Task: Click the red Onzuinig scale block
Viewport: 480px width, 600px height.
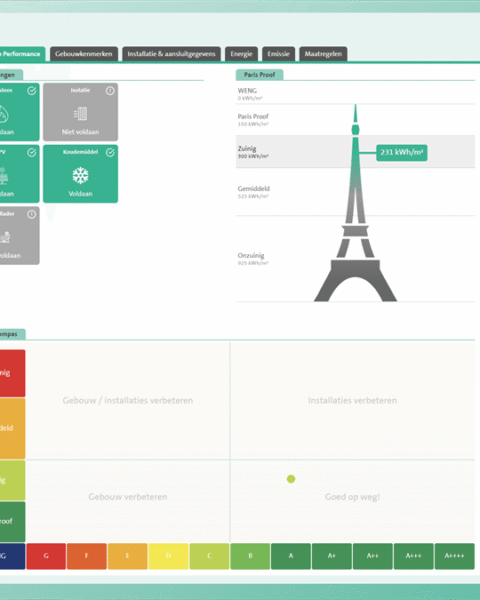Action: coord(13,373)
